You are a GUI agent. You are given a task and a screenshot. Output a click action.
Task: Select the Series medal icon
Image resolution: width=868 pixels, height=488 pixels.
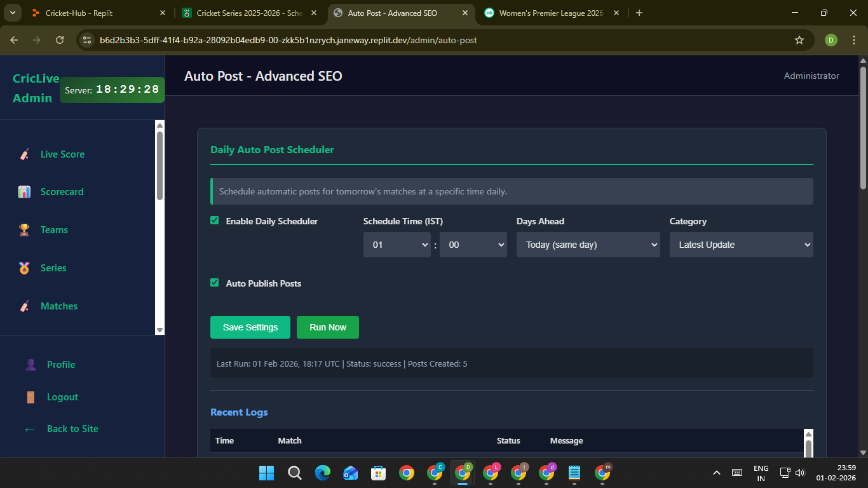(x=24, y=268)
